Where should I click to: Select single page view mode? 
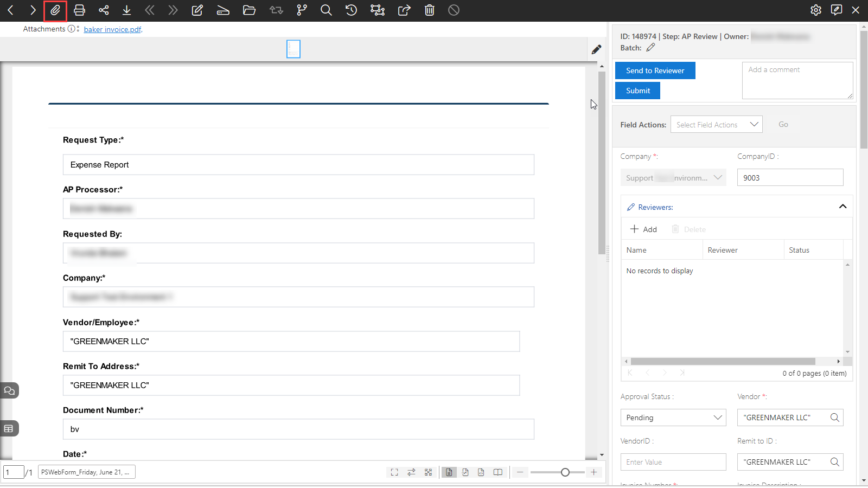pos(449,472)
